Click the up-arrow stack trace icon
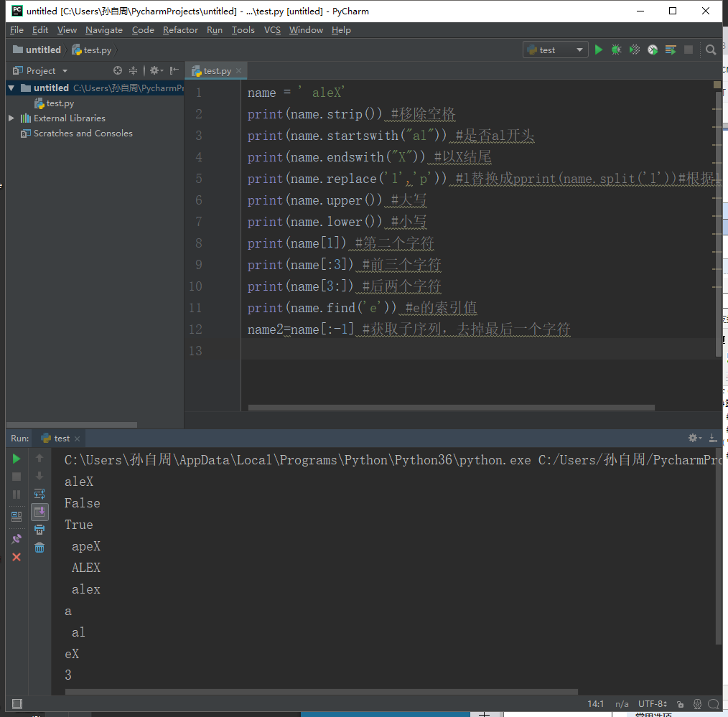728x717 pixels. pos(39,458)
